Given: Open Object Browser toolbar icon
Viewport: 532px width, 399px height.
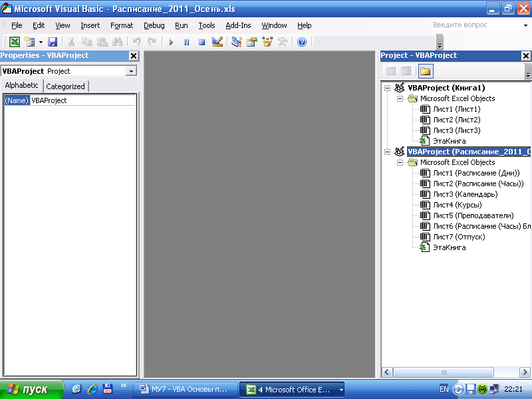Looking at the screenshot, I should click(x=267, y=42).
